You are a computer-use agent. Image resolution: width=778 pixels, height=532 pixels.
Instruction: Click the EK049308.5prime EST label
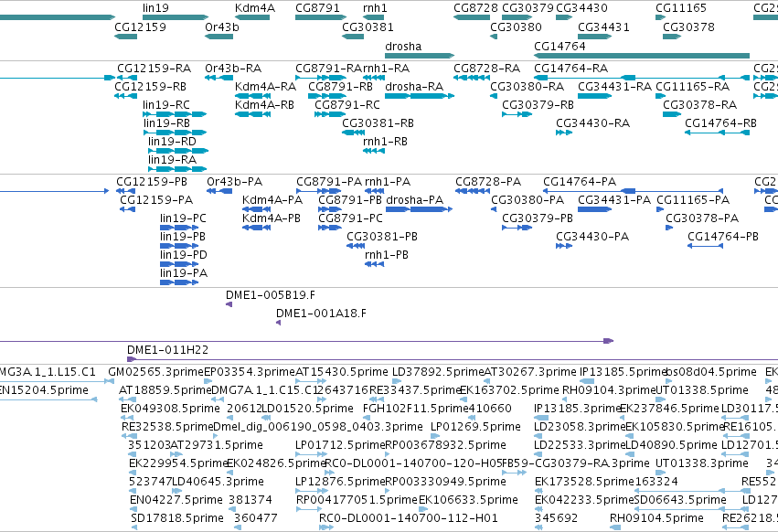tap(170, 409)
